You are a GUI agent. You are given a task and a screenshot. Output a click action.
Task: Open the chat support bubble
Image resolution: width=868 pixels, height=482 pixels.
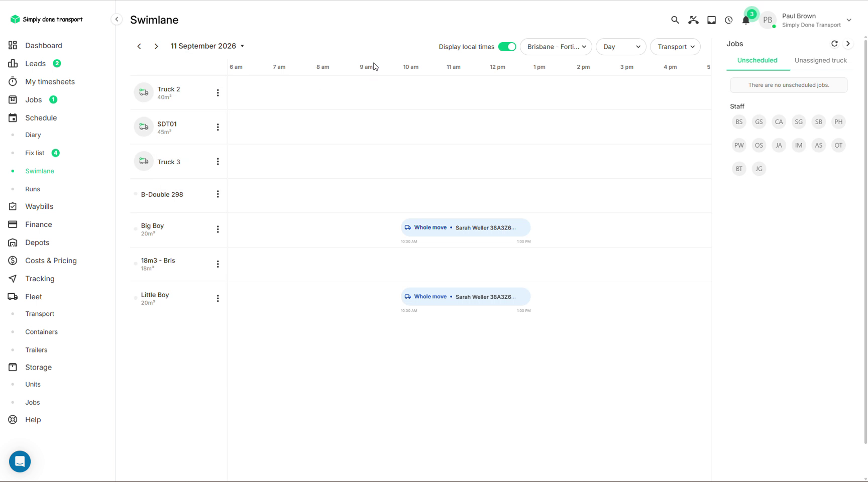[20, 461]
